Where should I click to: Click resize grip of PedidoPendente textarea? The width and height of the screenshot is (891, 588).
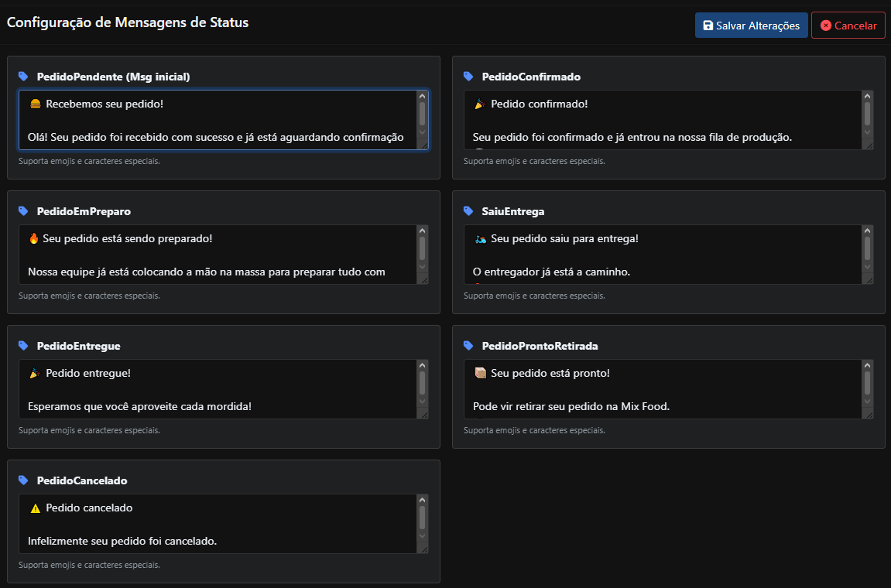[423, 145]
